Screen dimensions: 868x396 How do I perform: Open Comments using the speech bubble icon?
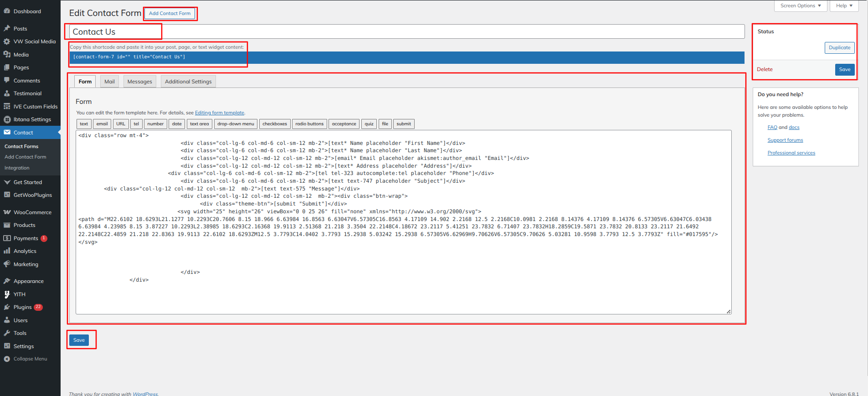[7, 81]
